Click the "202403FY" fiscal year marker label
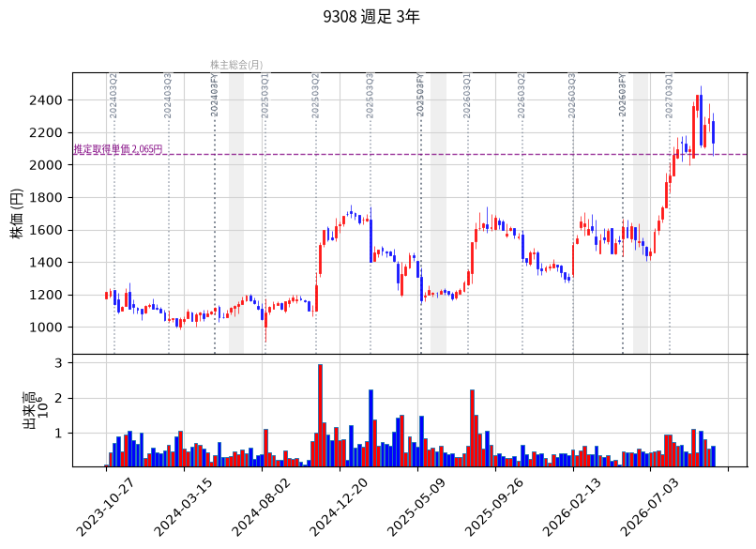This screenshot has width=756, height=549. (215, 95)
